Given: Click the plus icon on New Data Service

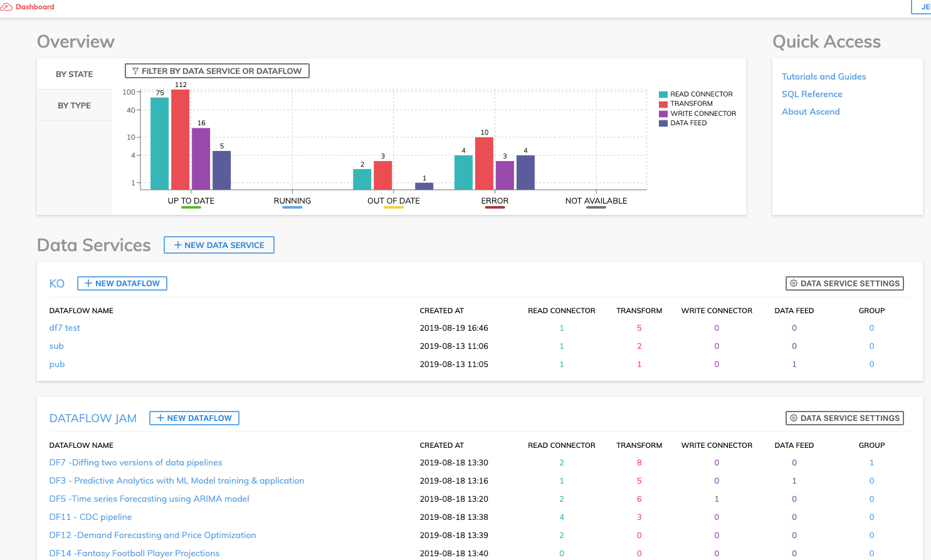Looking at the screenshot, I should click(x=178, y=246).
